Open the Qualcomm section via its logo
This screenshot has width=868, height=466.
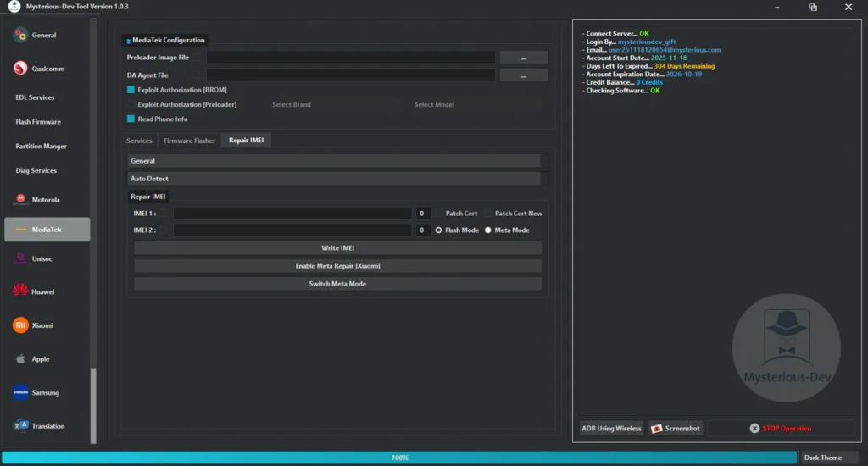20,69
